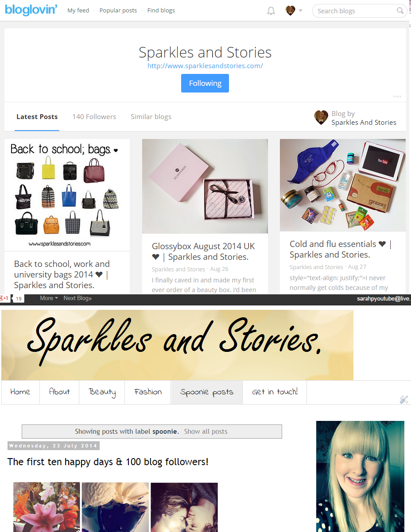Click the user avatar in the top bar
Image resolution: width=411 pixels, height=532 pixels.
(x=291, y=11)
